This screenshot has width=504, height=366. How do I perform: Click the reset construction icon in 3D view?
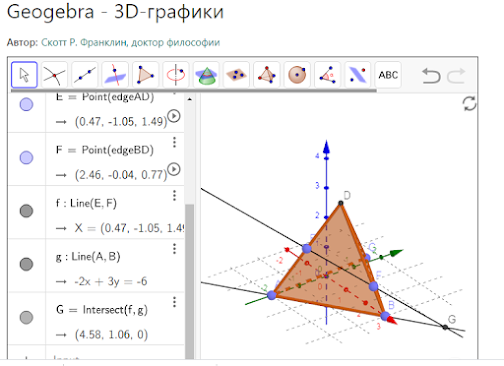point(469,104)
